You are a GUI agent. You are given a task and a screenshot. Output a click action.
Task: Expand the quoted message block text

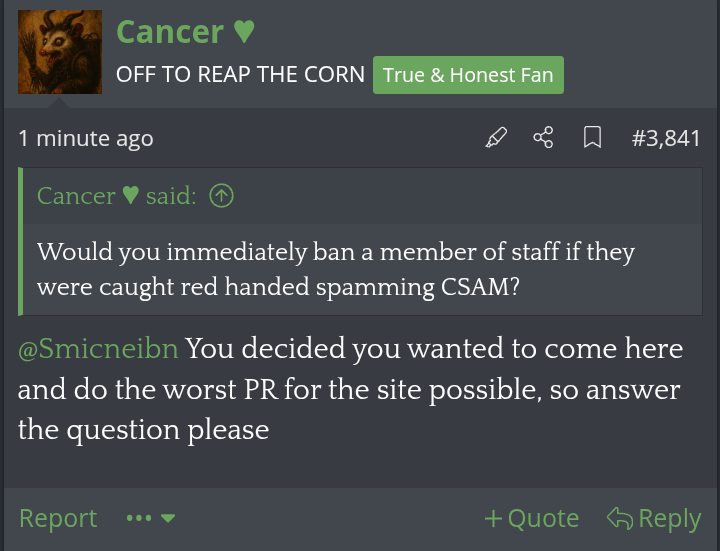336,268
